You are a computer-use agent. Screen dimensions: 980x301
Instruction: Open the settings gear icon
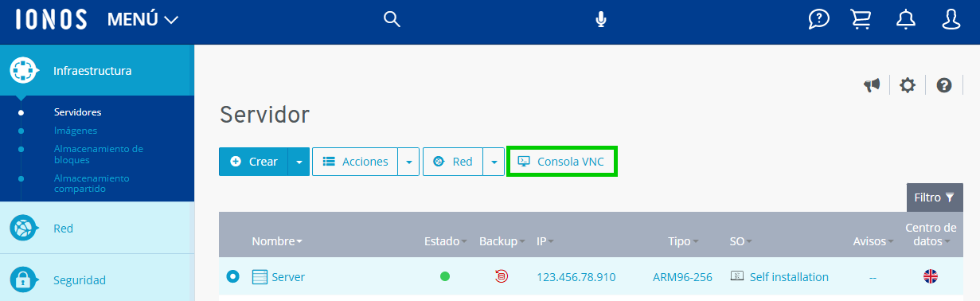pyautogui.click(x=908, y=85)
